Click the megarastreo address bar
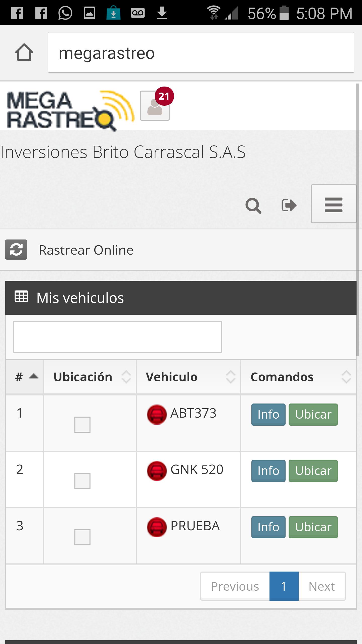The height and width of the screenshot is (644, 362). click(x=201, y=53)
